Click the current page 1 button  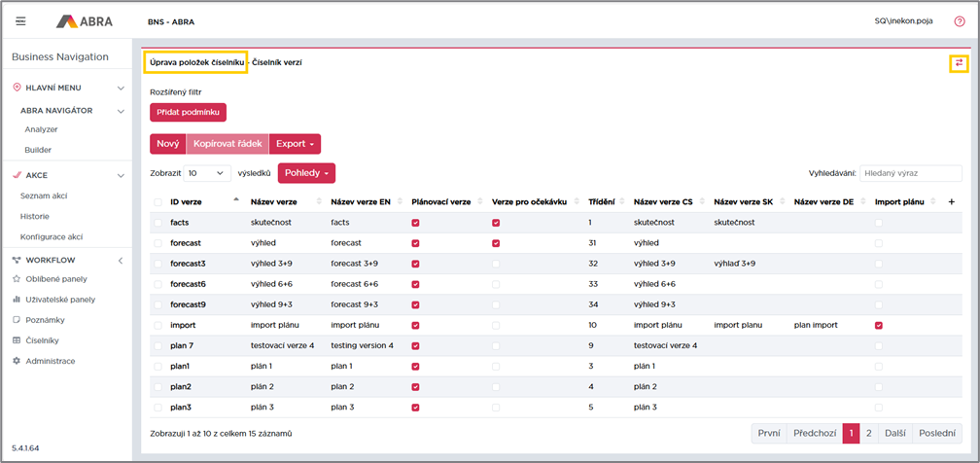click(852, 433)
